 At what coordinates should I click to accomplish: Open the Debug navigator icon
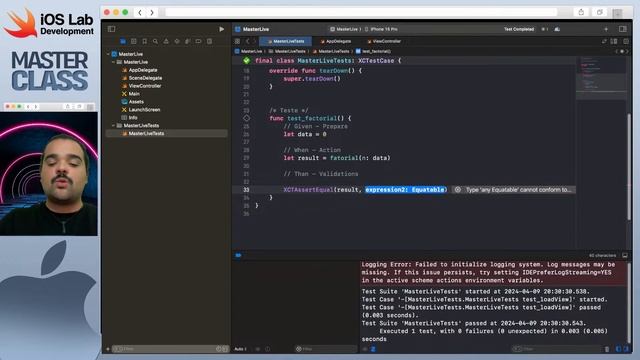coord(188,41)
